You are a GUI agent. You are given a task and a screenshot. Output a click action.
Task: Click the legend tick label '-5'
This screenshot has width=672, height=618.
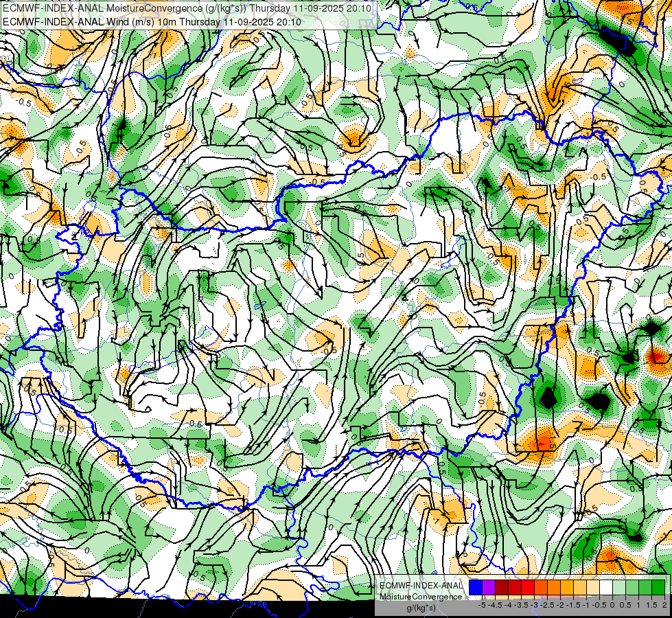(482, 605)
